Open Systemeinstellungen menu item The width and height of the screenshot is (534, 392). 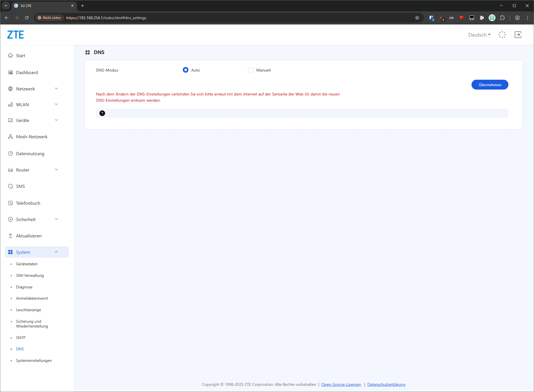pyautogui.click(x=34, y=360)
